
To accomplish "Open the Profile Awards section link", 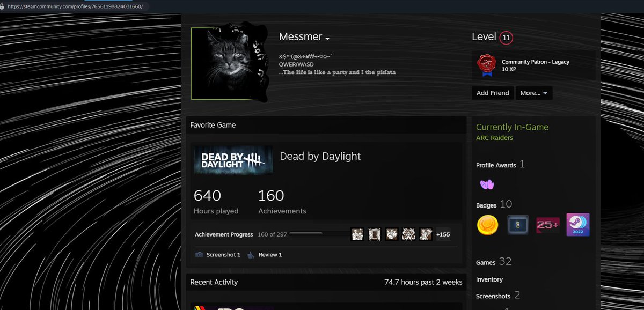I will [x=500, y=165].
